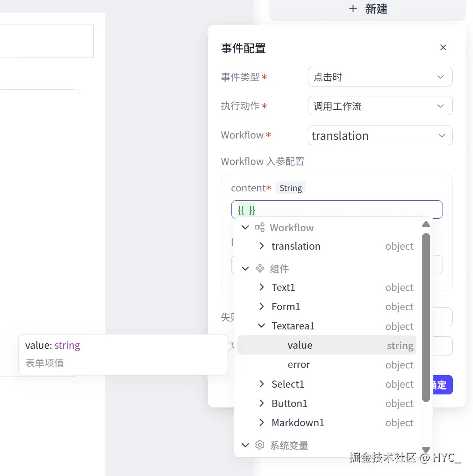The width and height of the screenshot is (473, 476).
Task: Choose the value string under Textarea1
Action: click(327, 345)
